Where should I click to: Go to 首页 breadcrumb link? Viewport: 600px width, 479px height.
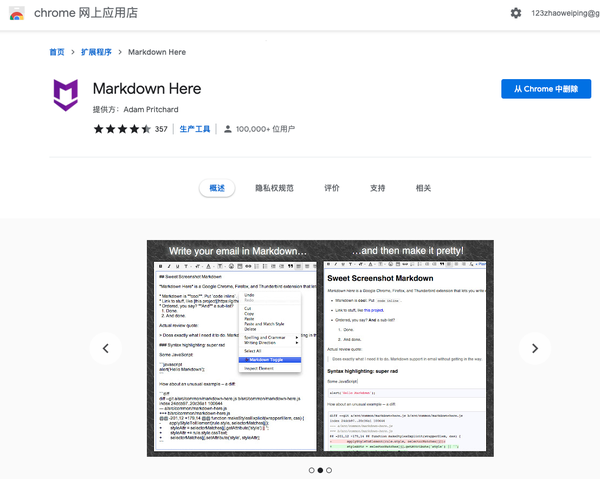click(57, 52)
